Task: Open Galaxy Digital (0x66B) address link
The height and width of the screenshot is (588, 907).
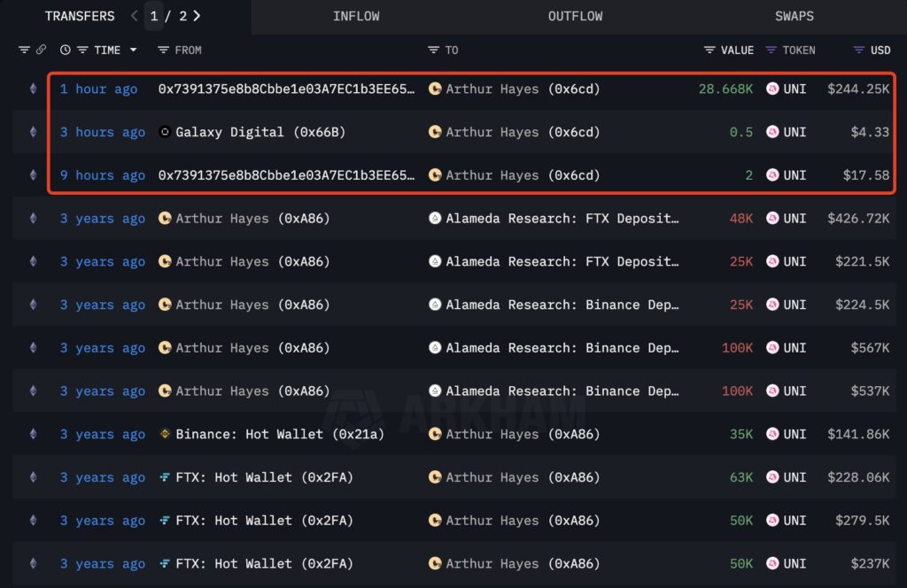Action: point(260,132)
